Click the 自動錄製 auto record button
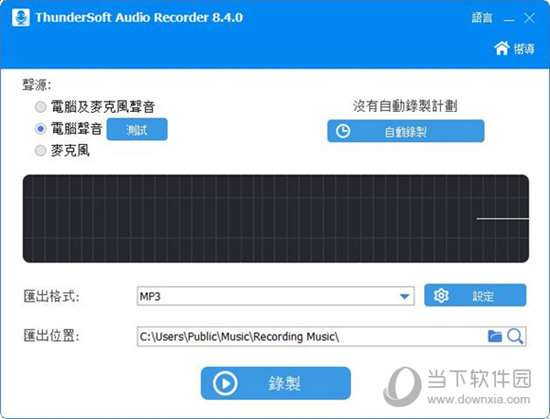 [406, 131]
